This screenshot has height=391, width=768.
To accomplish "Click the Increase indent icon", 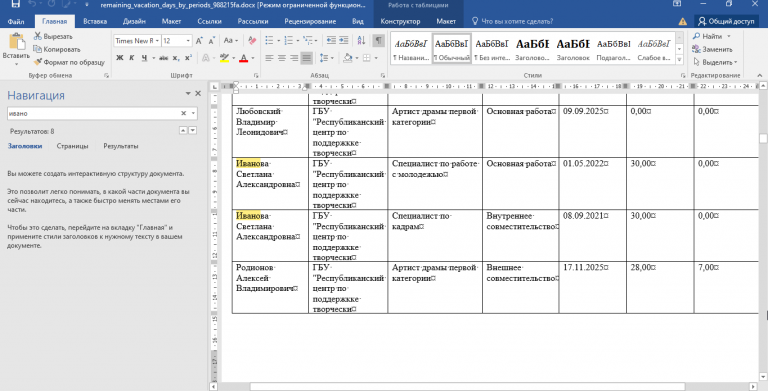I will coord(344,41).
